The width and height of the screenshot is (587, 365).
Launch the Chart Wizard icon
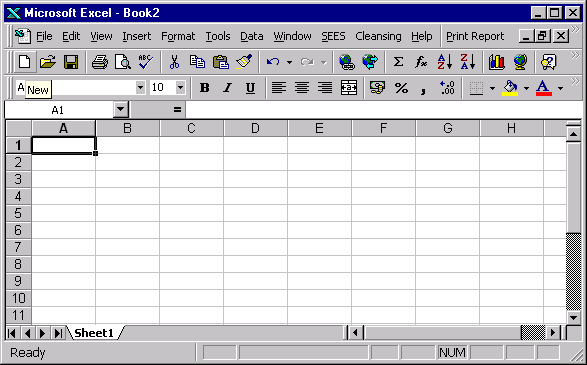(x=497, y=62)
